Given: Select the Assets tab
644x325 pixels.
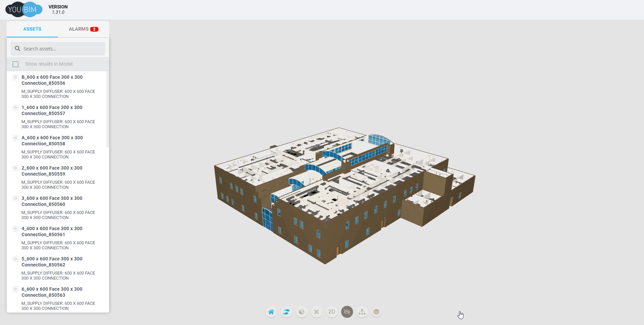Looking at the screenshot, I should [x=32, y=29].
